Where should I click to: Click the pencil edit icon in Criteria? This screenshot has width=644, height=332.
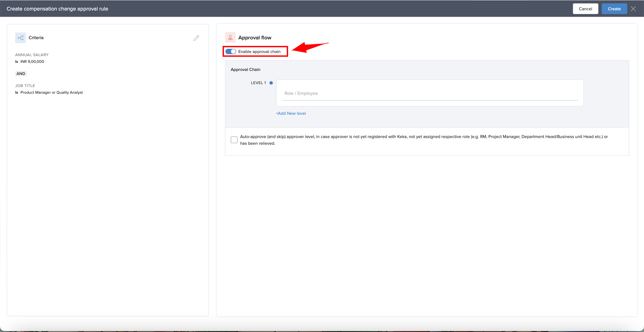(x=196, y=38)
